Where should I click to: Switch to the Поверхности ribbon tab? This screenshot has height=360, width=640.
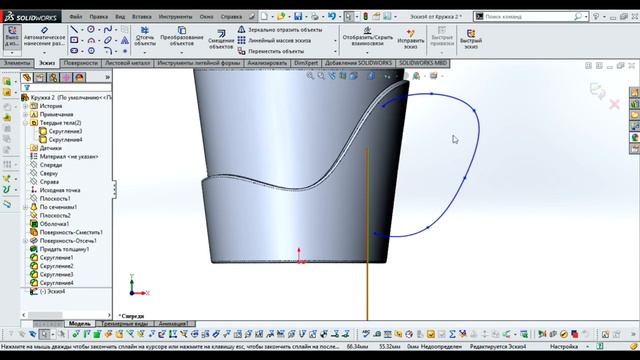click(x=80, y=63)
